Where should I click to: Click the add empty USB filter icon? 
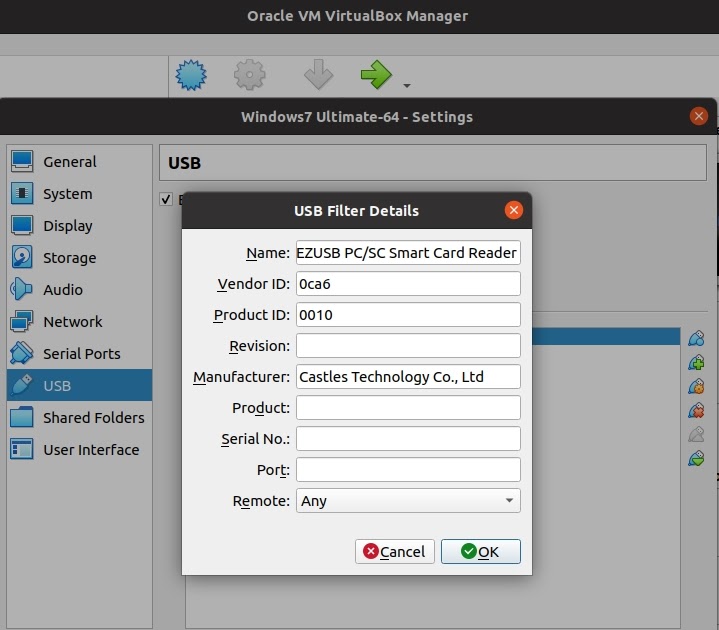[x=696, y=338]
